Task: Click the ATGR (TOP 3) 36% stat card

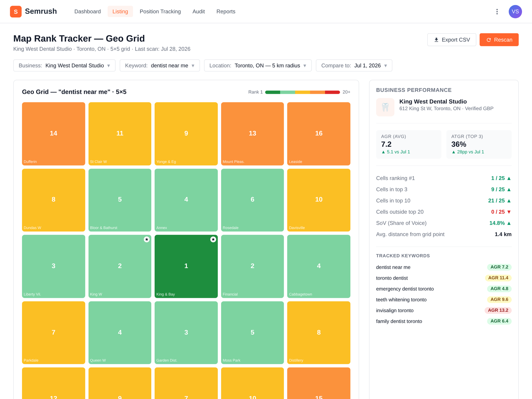Action: (x=479, y=144)
